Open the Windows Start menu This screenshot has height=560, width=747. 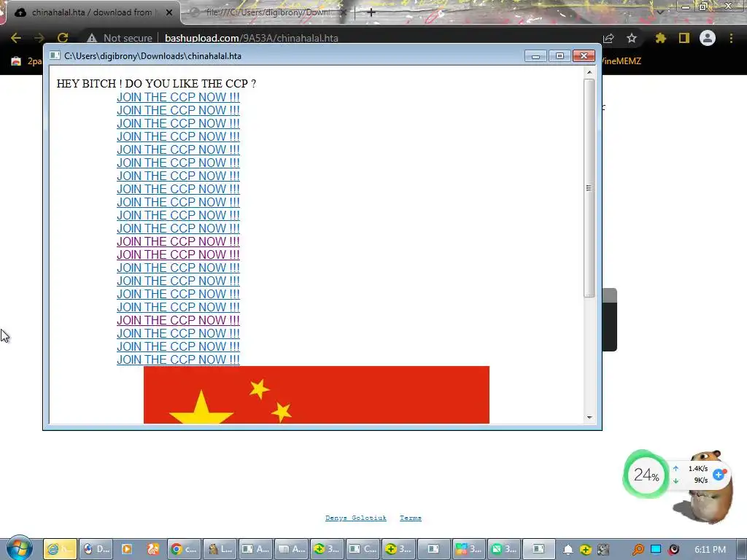[x=19, y=548]
